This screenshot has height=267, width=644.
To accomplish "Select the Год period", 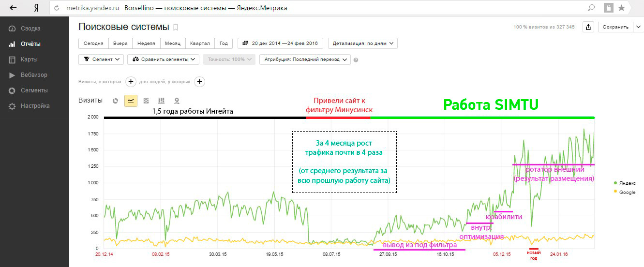I will (224, 43).
